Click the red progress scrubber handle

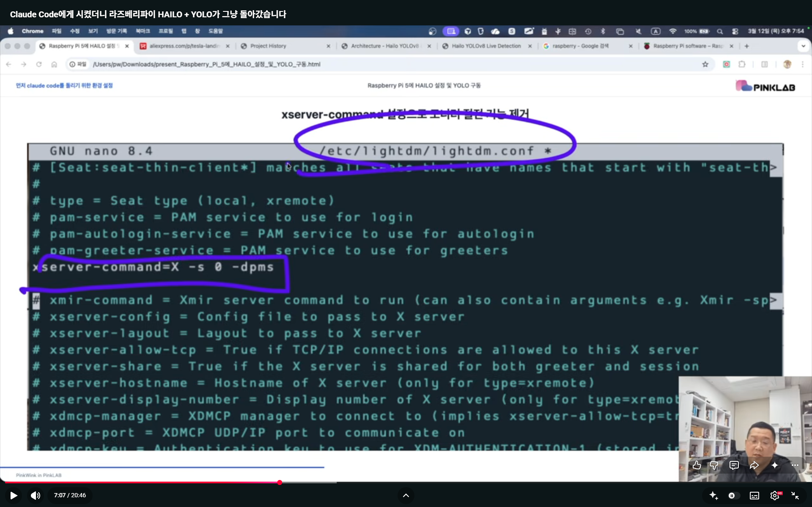280,482
